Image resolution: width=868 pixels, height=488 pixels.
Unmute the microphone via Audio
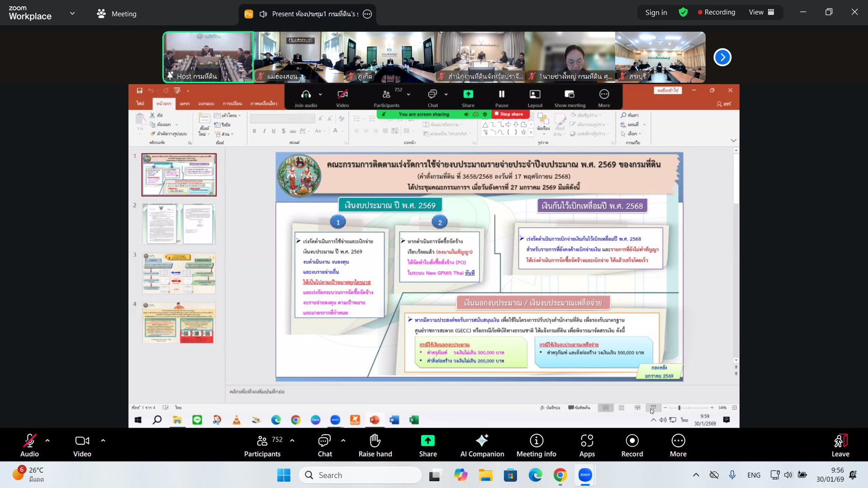(30, 445)
